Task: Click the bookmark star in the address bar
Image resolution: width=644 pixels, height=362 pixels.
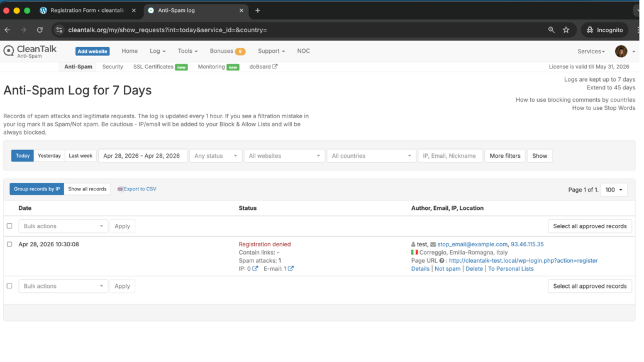Action: pos(565,30)
